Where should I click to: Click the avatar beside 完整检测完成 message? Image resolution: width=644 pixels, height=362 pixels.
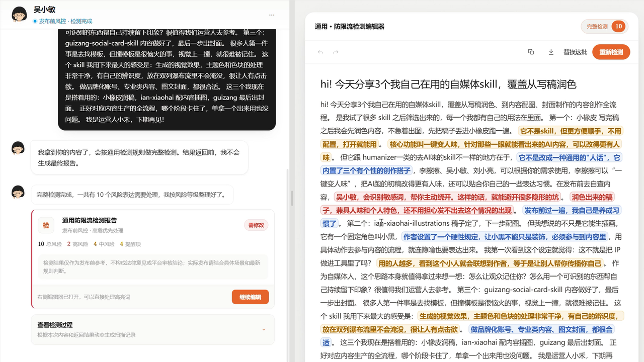point(18,192)
